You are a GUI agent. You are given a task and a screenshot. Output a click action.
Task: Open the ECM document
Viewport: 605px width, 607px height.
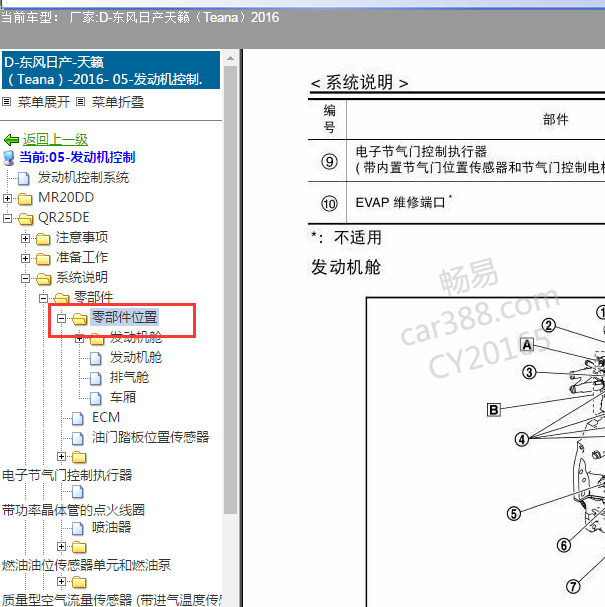coord(106,417)
